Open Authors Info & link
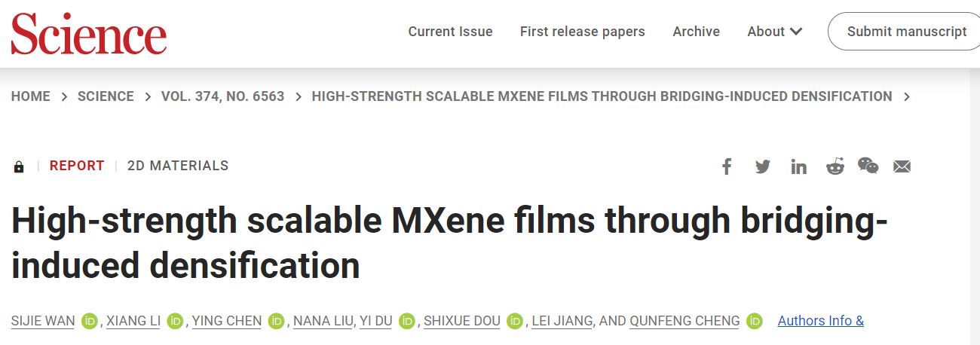Viewport: 980px width, 345px height. click(820, 321)
